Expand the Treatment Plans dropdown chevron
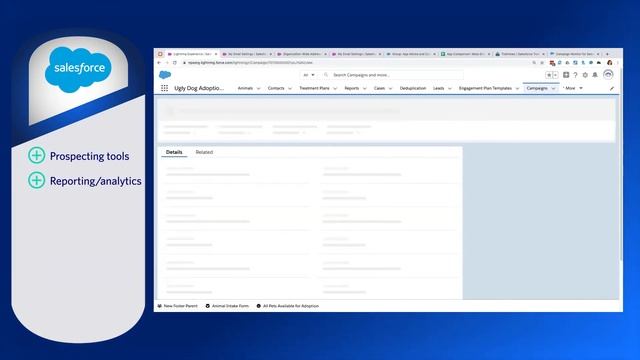The height and width of the screenshot is (360, 640). pyautogui.click(x=335, y=88)
